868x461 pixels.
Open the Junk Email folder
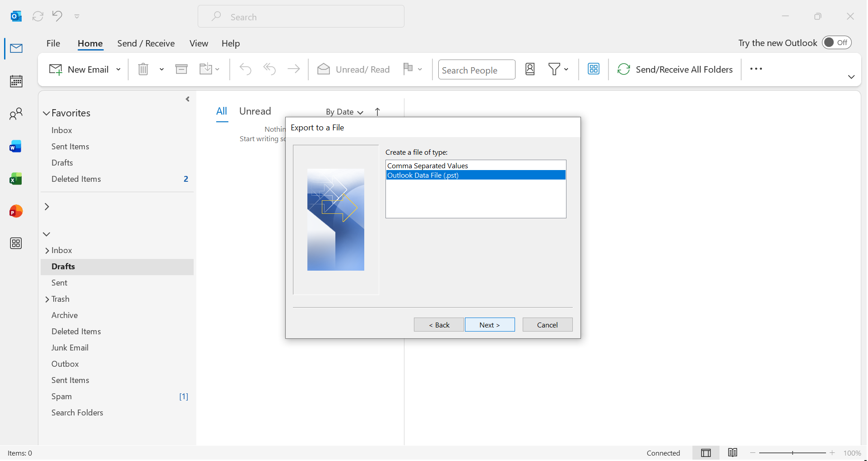pyautogui.click(x=117, y=348)
